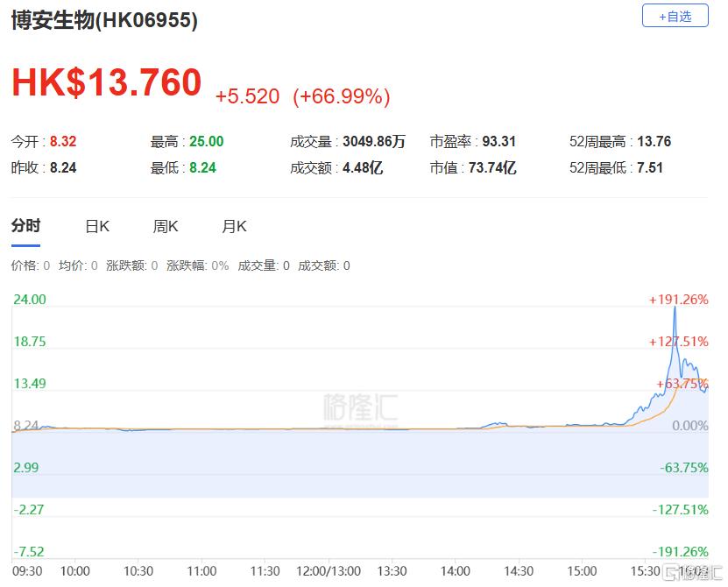Click the 09:30 time axis label
The width and height of the screenshot is (728, 587).
tap(27, 570)
